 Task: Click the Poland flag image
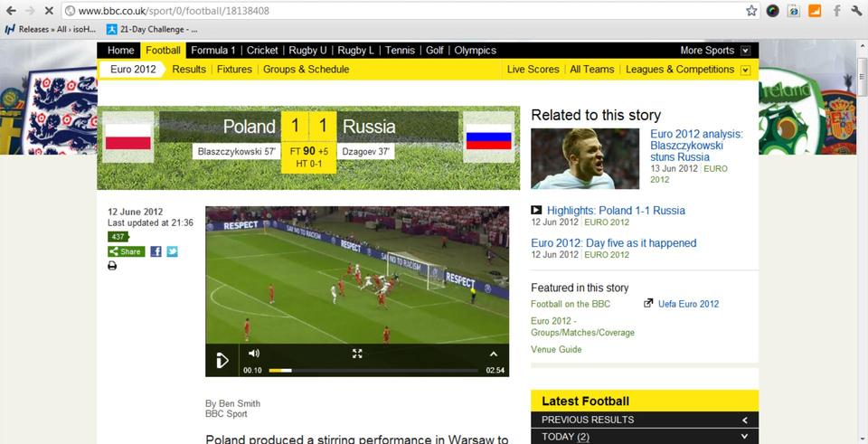coord(127,137)
